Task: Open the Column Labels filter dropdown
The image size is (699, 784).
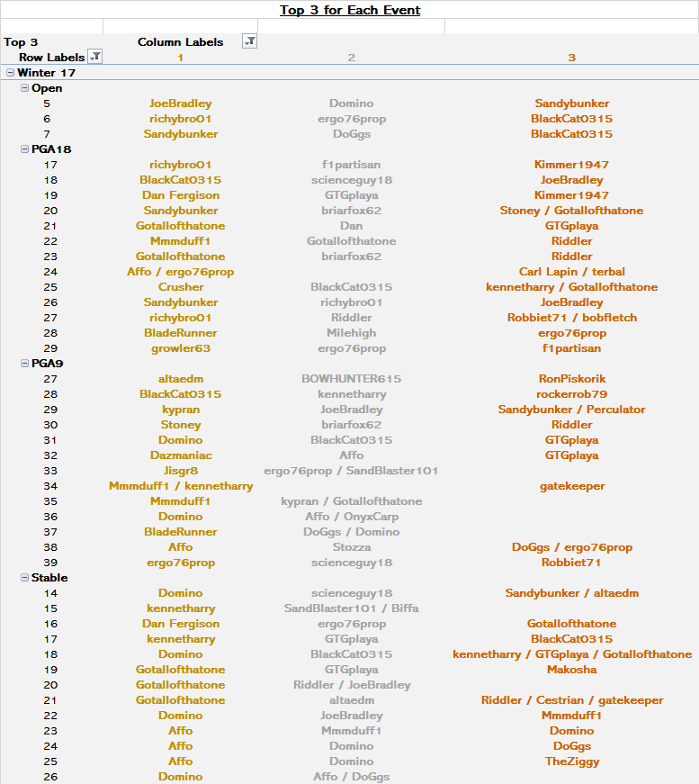Action: (x=250, y=41)
